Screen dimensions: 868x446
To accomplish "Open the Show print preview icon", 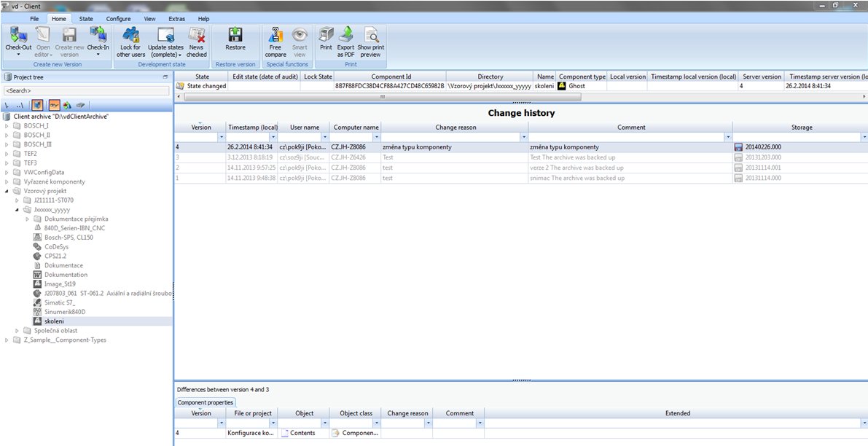I will (371, 36).
